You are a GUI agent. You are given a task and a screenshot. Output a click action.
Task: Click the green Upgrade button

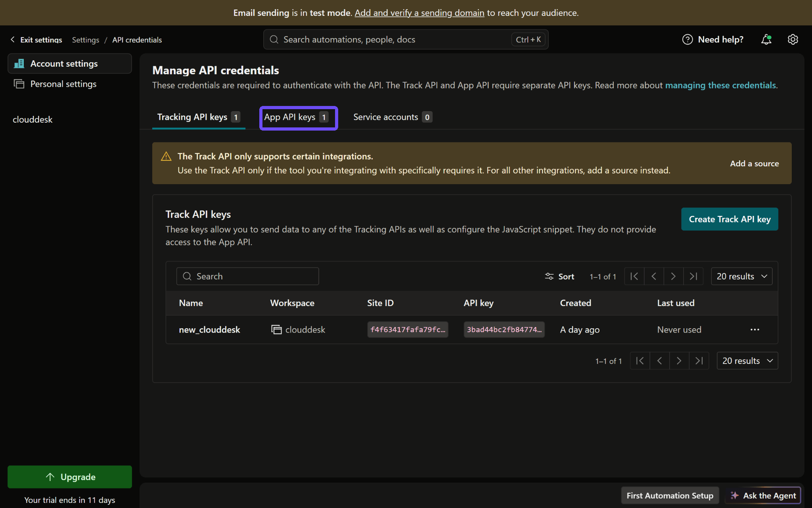tap(70, 477)
